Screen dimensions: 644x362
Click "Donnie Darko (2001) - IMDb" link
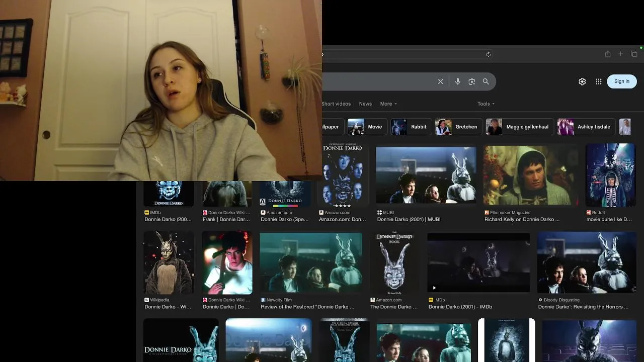point(460,307)
